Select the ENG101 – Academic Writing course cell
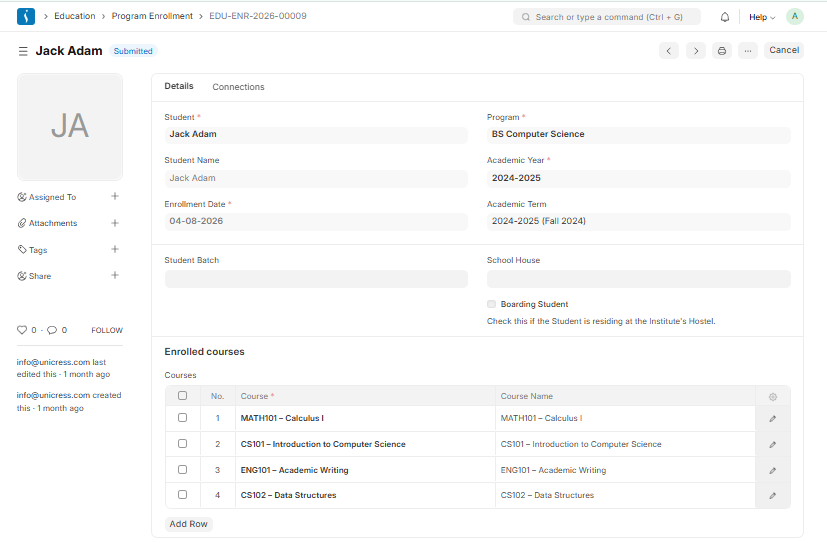The height and width of the screenshot is (543, 827). pyautogui.click(x=365, y=470)
